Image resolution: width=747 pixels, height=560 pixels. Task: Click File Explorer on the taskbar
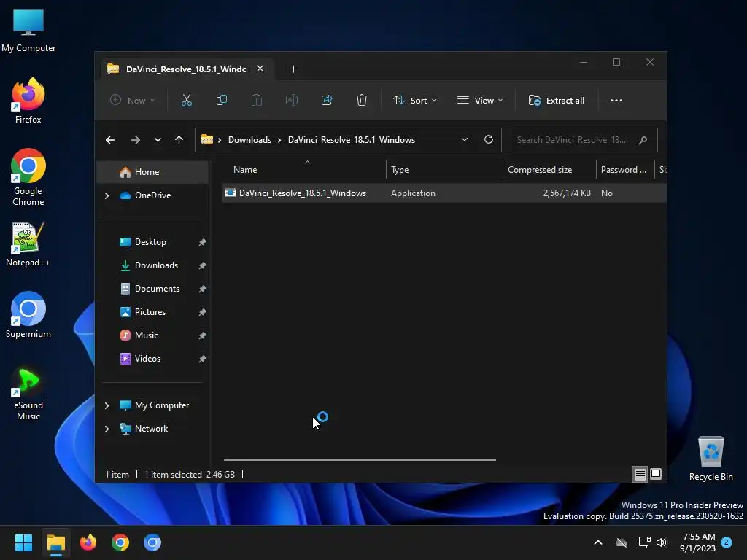[x=55, y=542]
